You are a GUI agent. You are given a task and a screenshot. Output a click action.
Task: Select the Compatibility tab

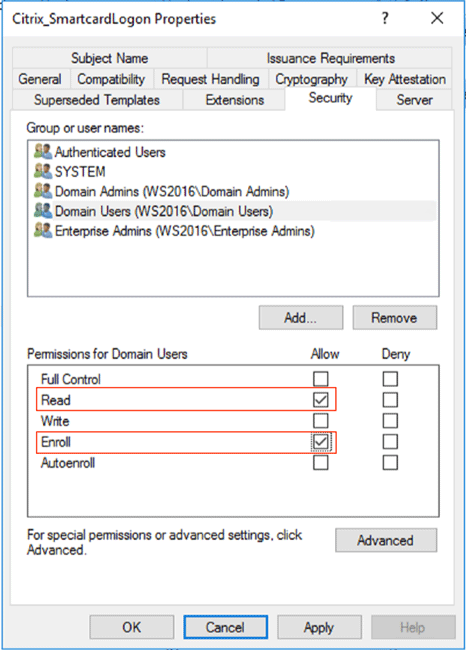111,79
